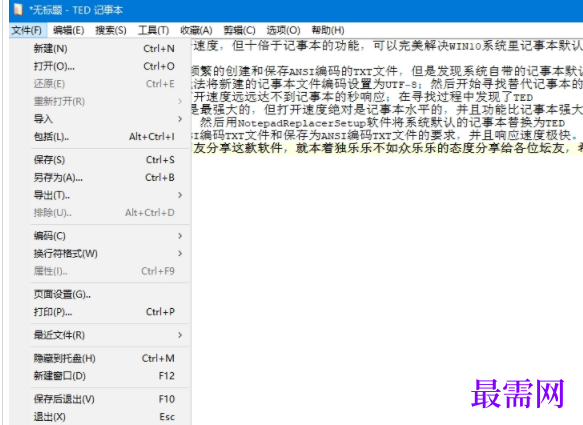Open the 编辑(E) menu
Viewport: 583px width, 425px height.
(68, 30)
